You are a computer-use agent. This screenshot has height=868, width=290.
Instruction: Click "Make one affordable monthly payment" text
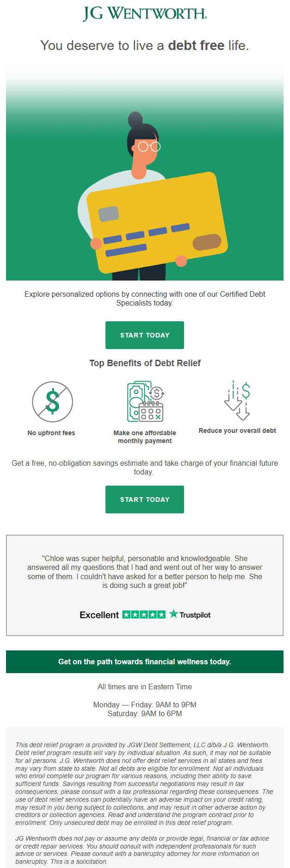click(145, 437)
